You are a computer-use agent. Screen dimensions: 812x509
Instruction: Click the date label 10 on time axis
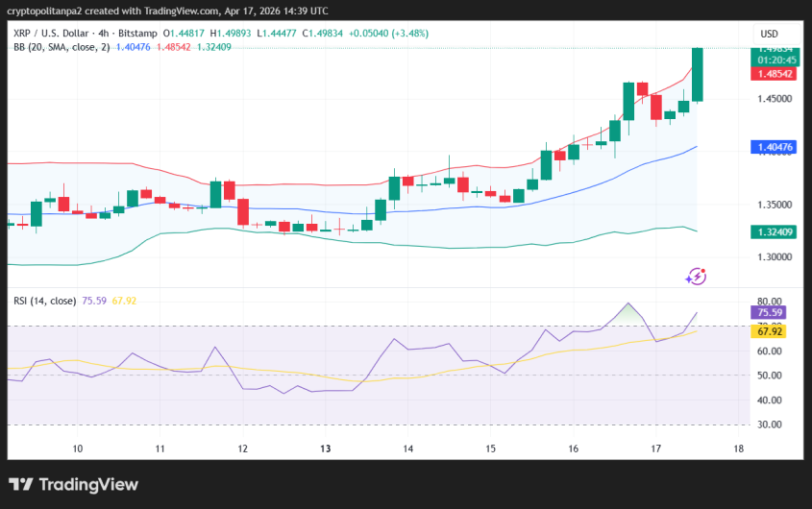pyautogui.click(x=78, y=448)
